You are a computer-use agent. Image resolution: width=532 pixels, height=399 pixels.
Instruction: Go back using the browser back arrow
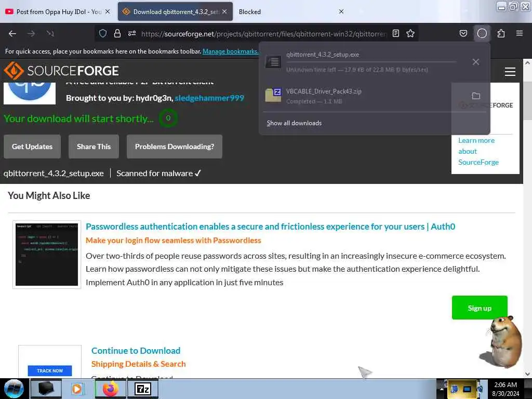point(12,34)
